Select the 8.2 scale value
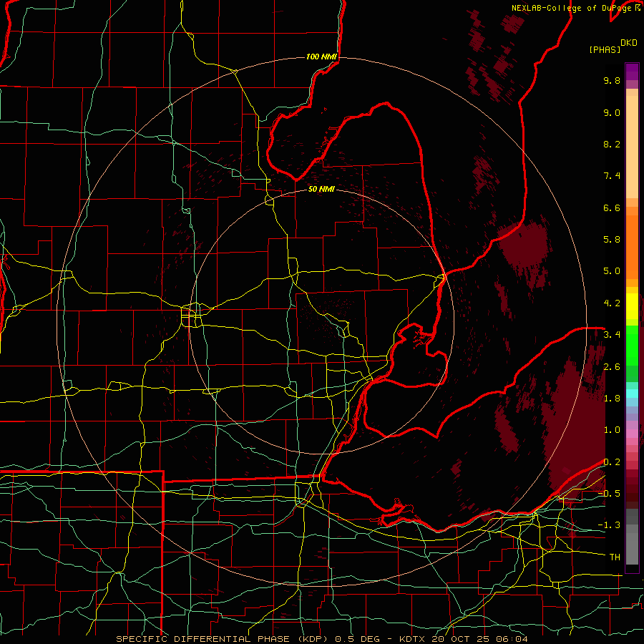Image resolution: width=644 pixels, height=644 pixels. (x=612, y=144)
